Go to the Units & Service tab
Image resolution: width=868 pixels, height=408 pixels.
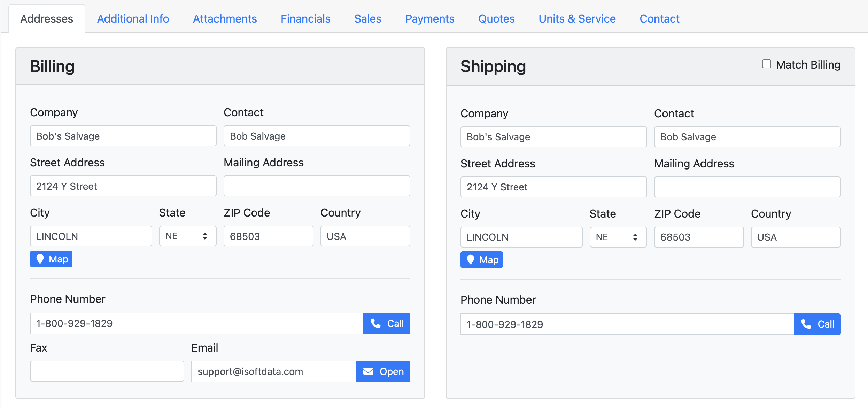pyautogui.click(x=577, y=19)
